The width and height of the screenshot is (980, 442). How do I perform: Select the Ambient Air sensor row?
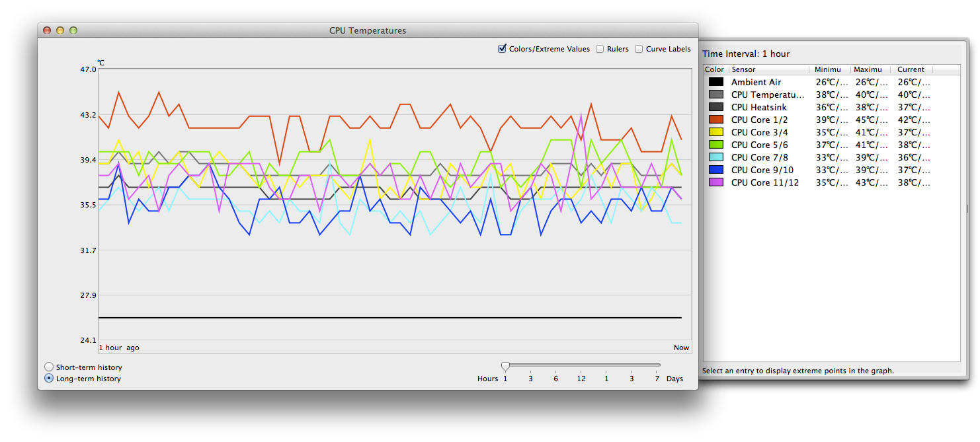831,82
